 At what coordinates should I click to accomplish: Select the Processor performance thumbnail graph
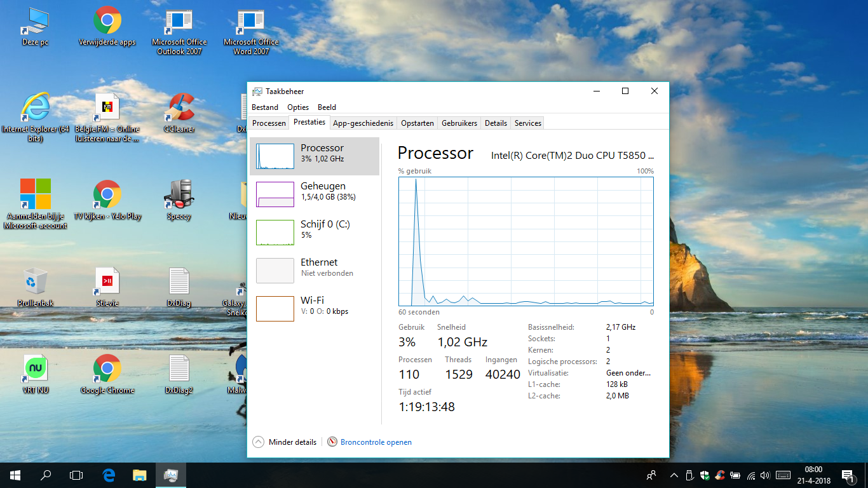(275, 156)
